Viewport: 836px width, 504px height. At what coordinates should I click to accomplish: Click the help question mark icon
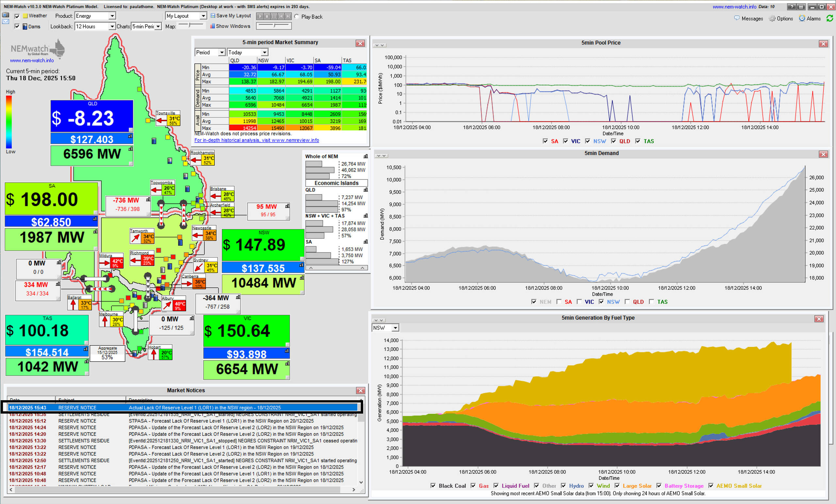[x=792, y=7]
